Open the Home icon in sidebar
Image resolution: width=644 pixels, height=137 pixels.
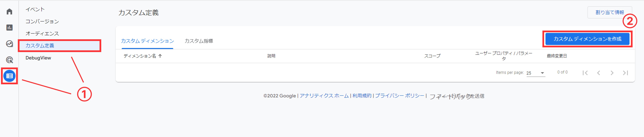point(9,11)
